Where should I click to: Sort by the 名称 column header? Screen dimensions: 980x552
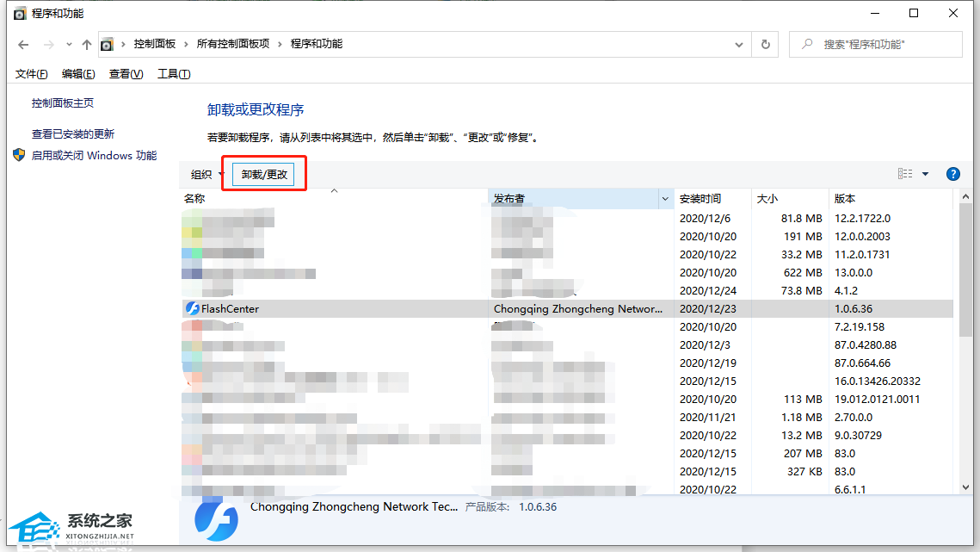[334, 198]
